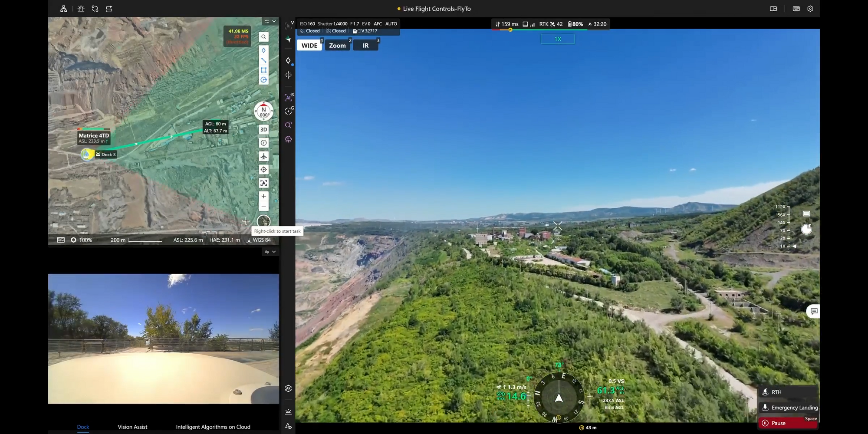The width and height of the screenshot is (868, 434).
Task: Click the Emergency Landing button
Action: [790, 408]
